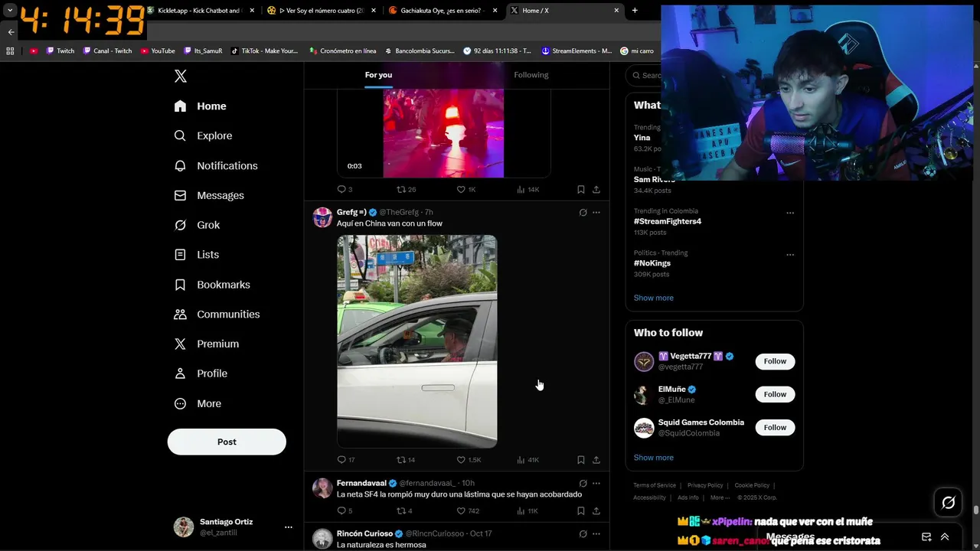The image size is (980, 551).
Task: Open the YouTube bookmark
Action: [158, 51]
